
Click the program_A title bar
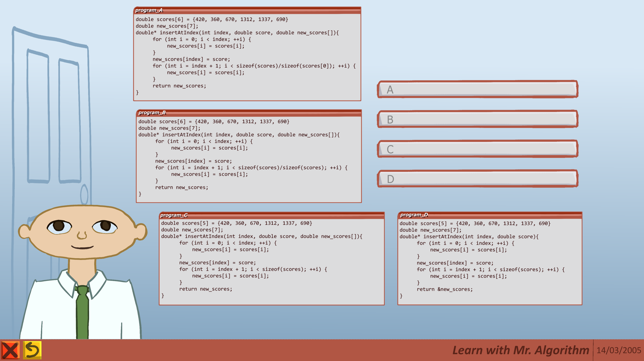[x=247, y=10]
